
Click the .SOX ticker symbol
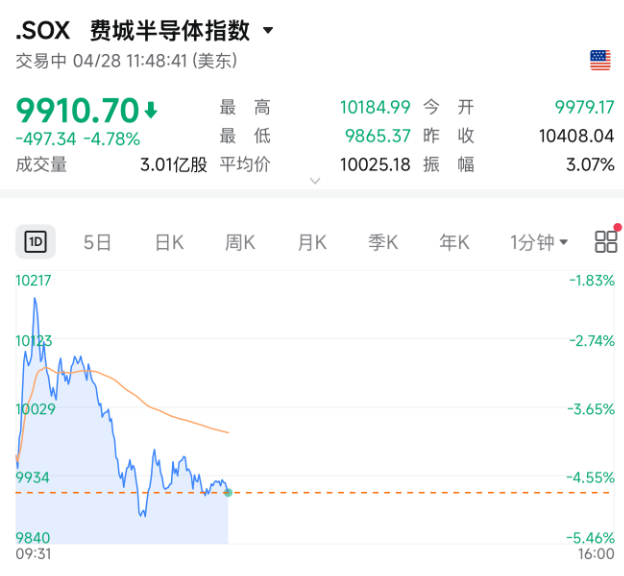[x=43, y=31]
